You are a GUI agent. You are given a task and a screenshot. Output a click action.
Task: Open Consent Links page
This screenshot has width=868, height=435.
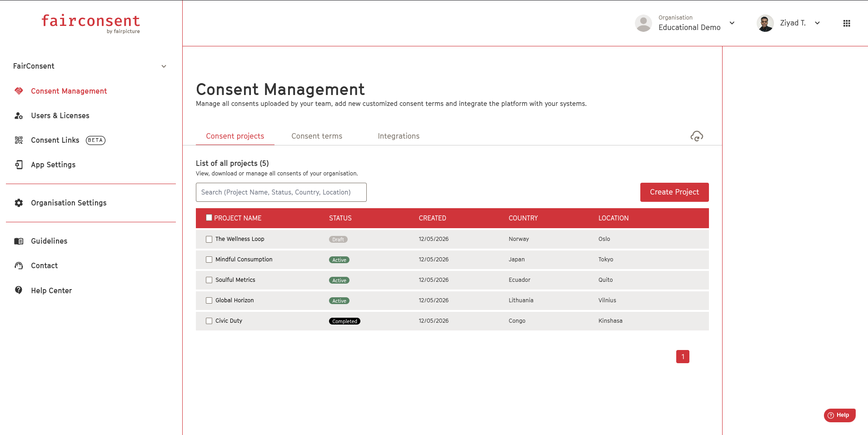(x=55, y=140)
